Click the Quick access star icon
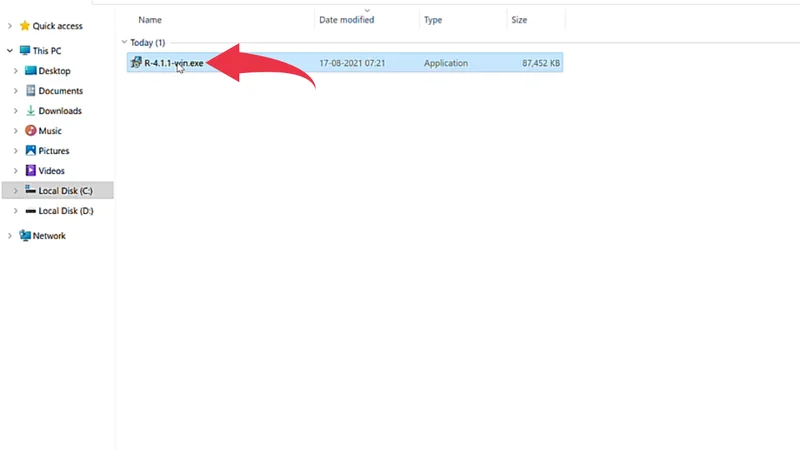 [x=24, y=26]
